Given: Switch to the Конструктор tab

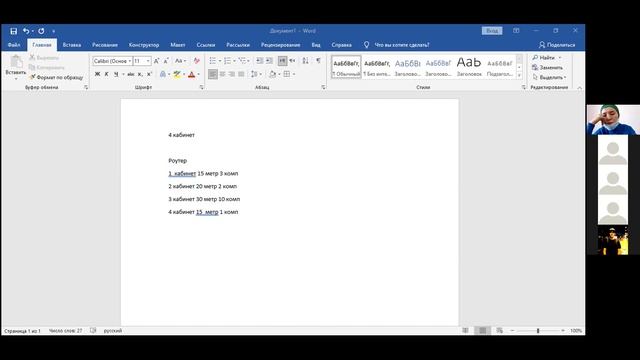Looking at the screenshot, I should click(144, 45).
